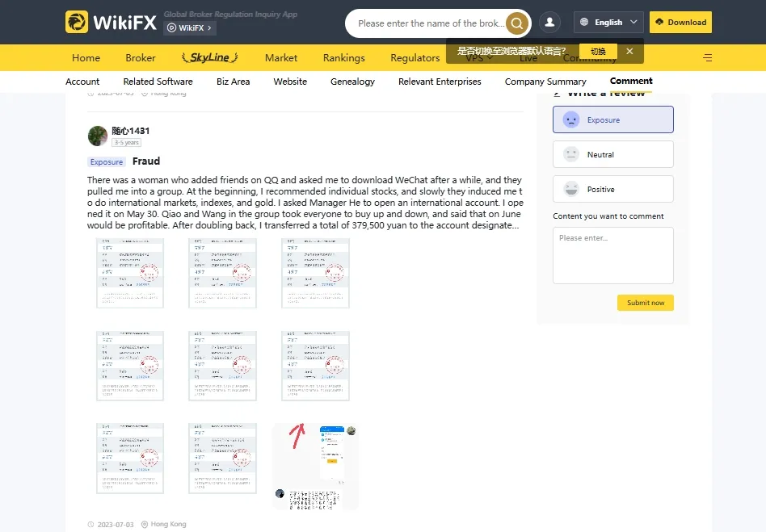The height and width of the screenshot is (532, 766).
Task: Open the Rankings navigation item
Action: click(x=344, y=57)
